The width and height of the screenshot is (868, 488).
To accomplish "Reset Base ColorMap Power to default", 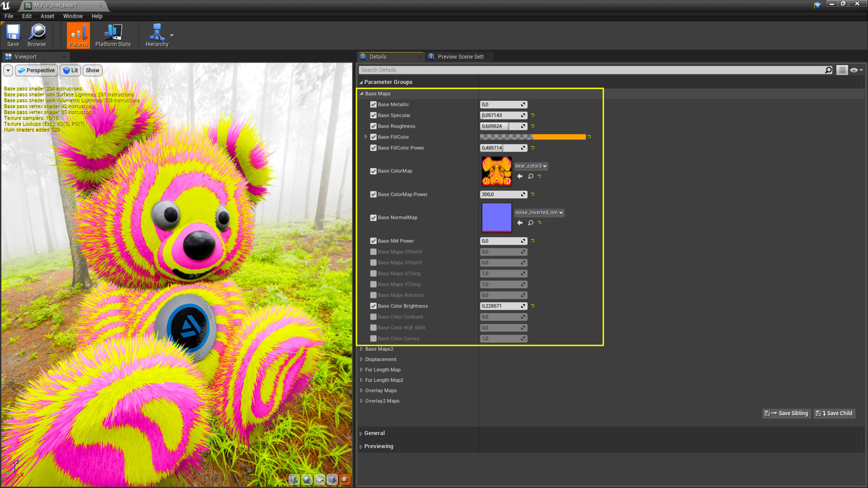I will click(533, 194).
